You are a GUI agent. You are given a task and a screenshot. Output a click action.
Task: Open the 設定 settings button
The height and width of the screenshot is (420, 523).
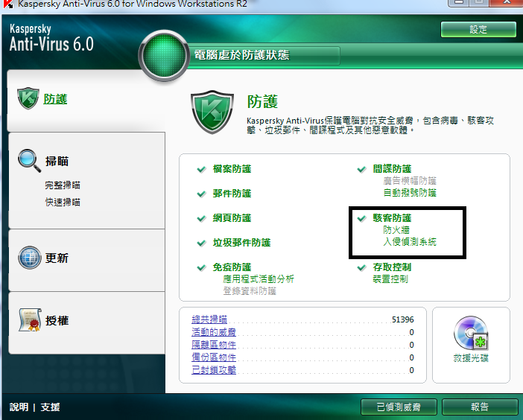tap(478, 30)
